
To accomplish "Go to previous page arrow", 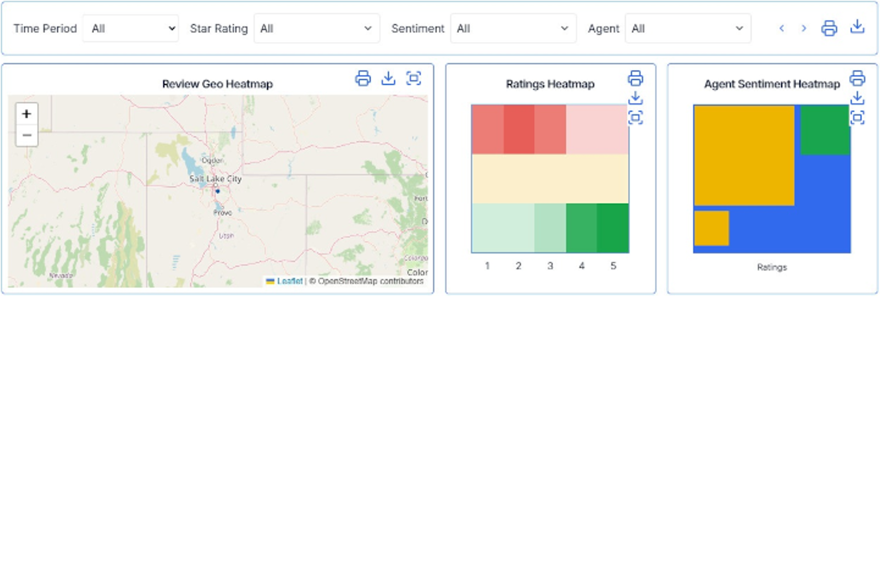I will pyautogui.click(x=782, y=28).
